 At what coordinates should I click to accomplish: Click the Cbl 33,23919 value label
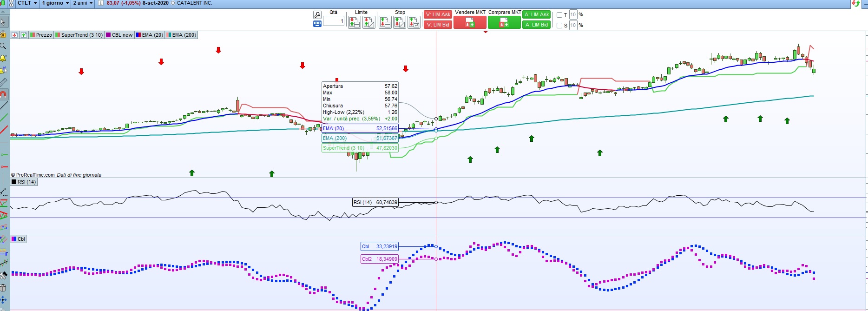click(380, 246)
